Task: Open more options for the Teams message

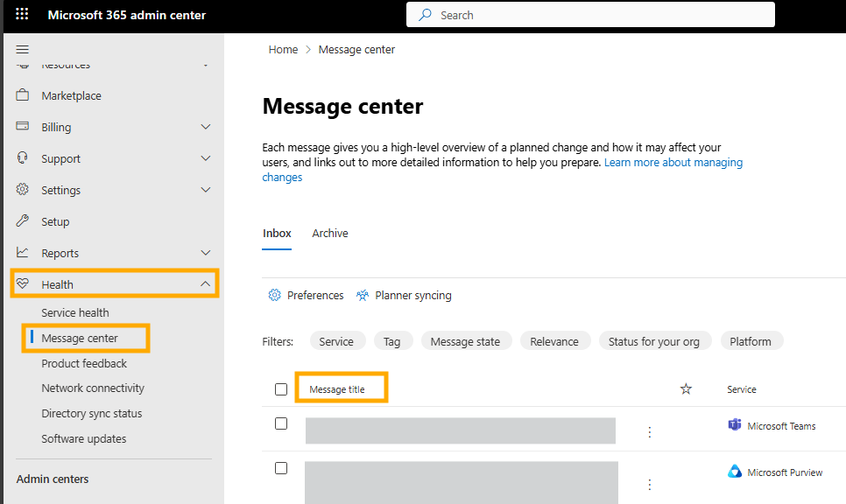Action: coord(650,432)
